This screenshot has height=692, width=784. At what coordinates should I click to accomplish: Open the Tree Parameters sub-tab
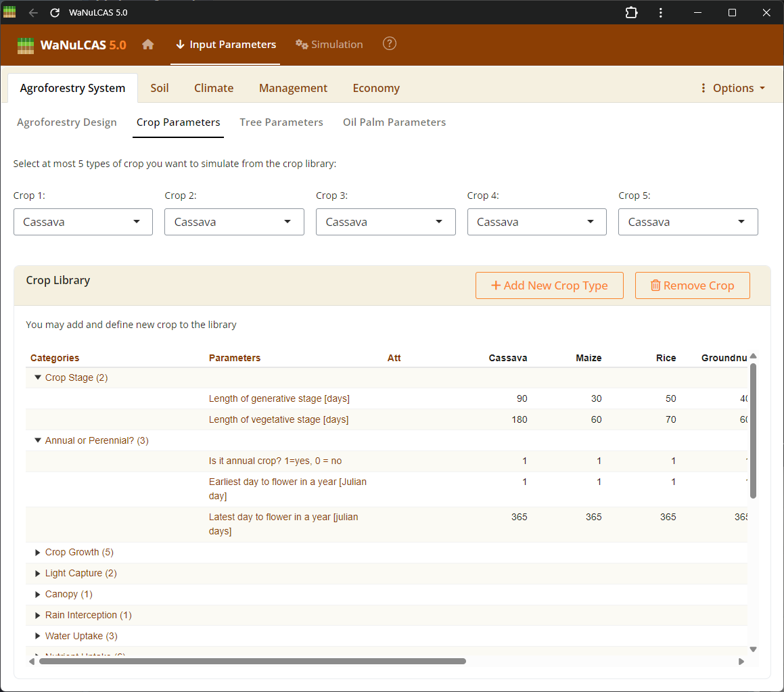tap(281, 122)
